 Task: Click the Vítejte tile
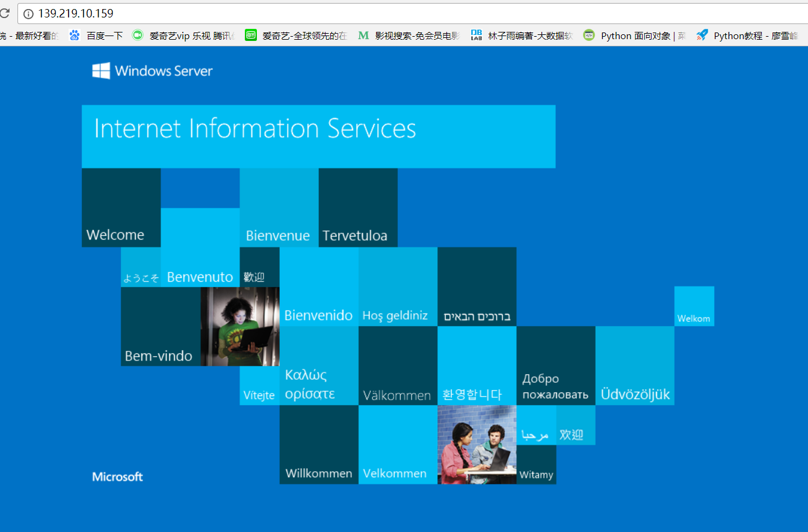click(259, 385)
